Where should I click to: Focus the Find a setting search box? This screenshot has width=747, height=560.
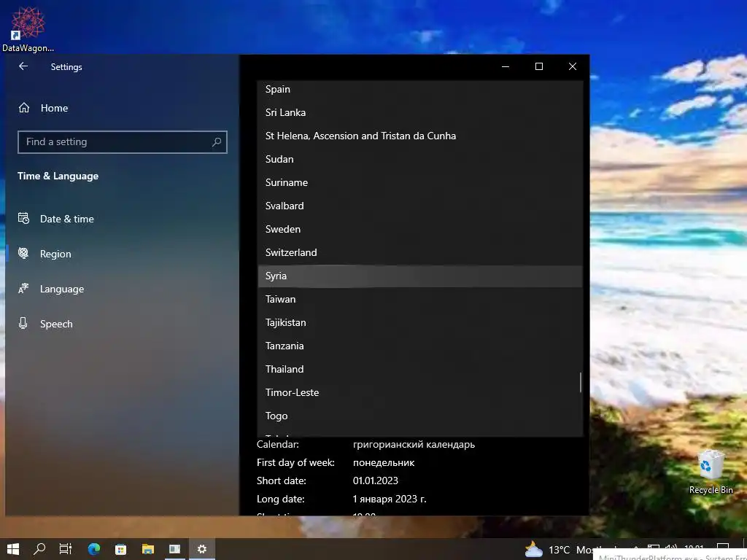(123, 142)
